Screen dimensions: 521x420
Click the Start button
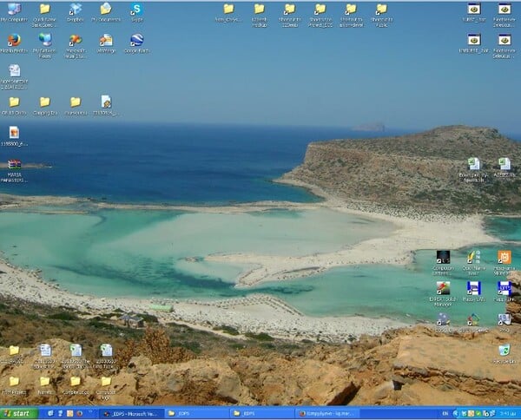(x=19, y=414)
